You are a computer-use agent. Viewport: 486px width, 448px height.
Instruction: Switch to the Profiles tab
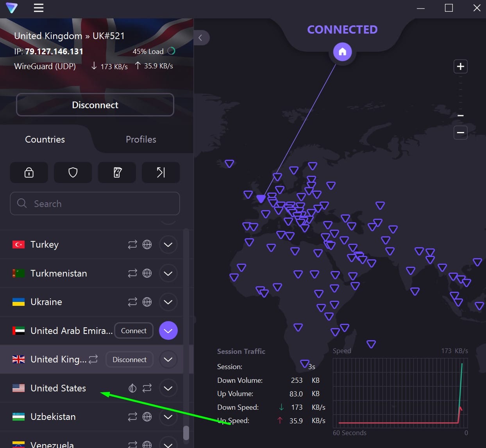tap(141, 139)
